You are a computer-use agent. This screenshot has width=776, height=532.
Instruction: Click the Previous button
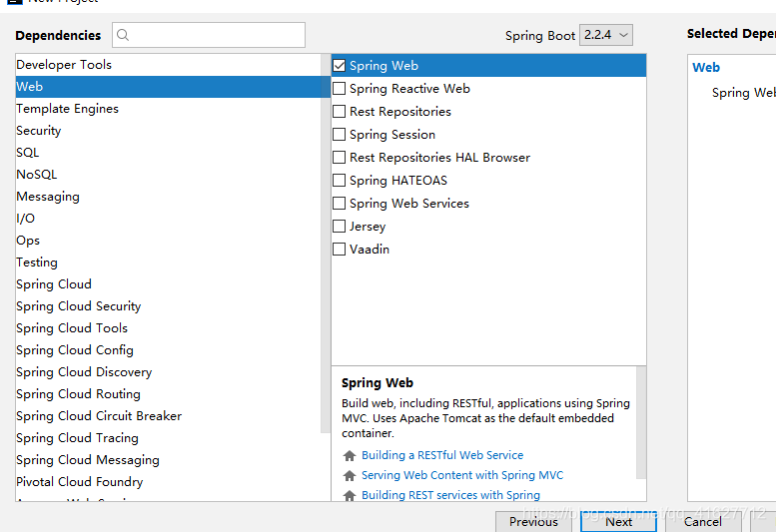533,522
